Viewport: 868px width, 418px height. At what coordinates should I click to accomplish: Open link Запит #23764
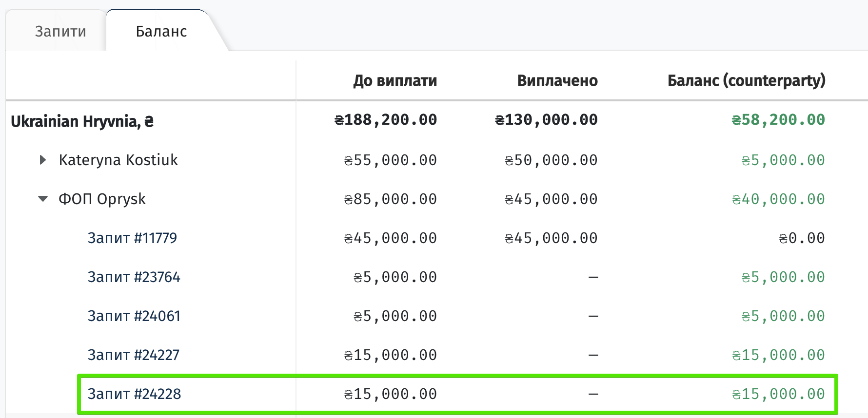134,277
